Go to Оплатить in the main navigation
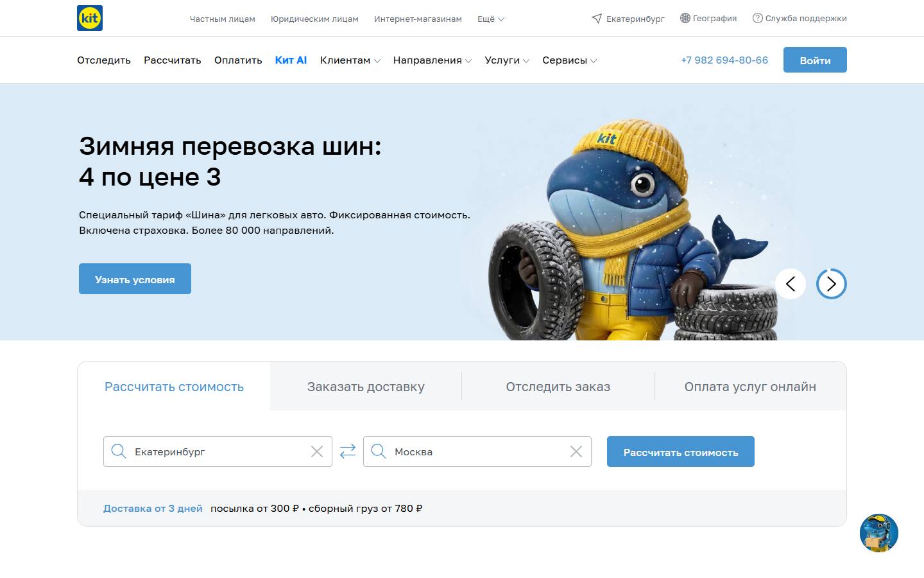The width and height of the screenshot is (924, 578). [x=238, y=60]
